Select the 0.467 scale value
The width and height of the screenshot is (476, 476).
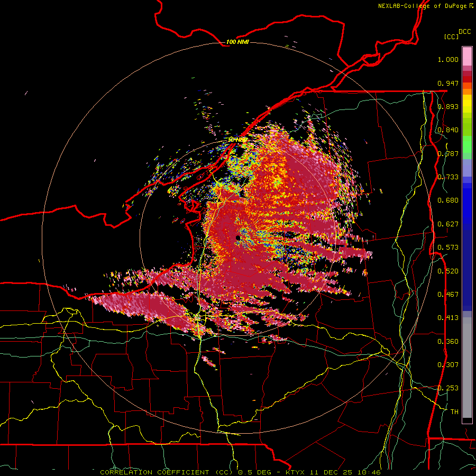448,295
